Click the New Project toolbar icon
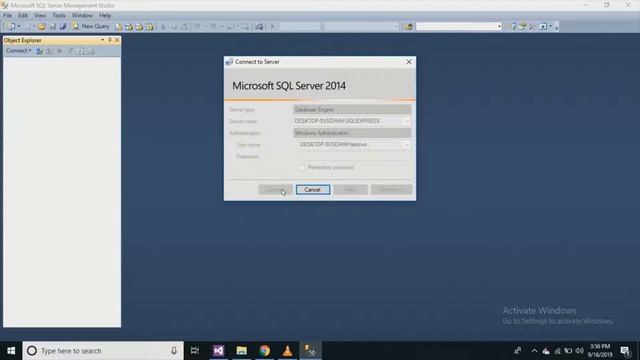 11,27
